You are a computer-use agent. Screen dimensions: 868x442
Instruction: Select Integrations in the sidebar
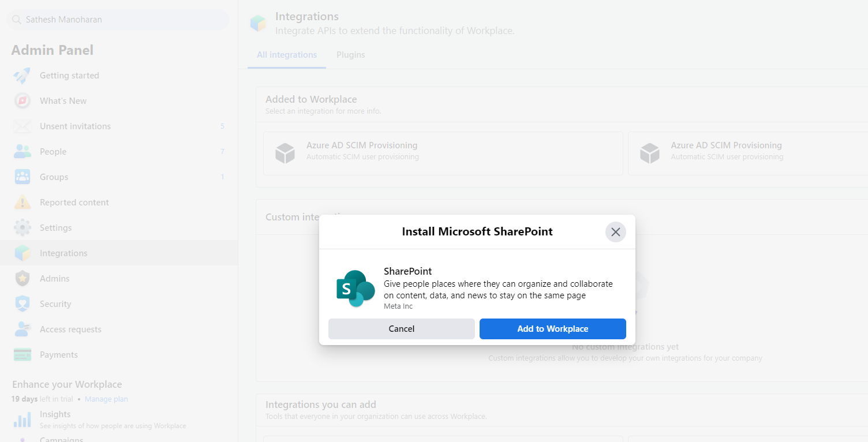click(119, 253)
